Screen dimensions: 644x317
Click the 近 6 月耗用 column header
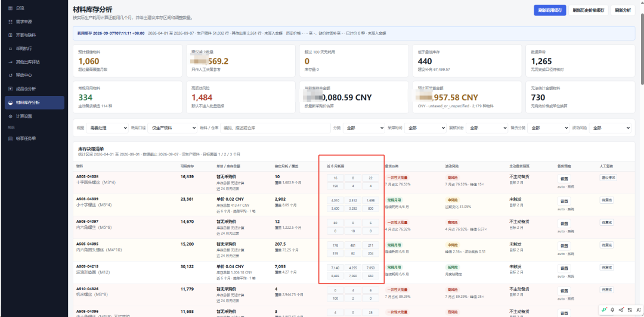[x=336, y=166]
